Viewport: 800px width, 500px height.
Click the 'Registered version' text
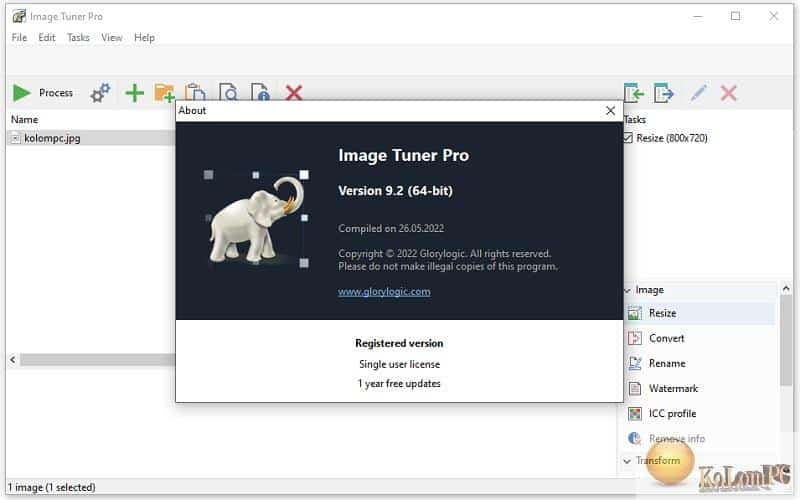[399, 343]
